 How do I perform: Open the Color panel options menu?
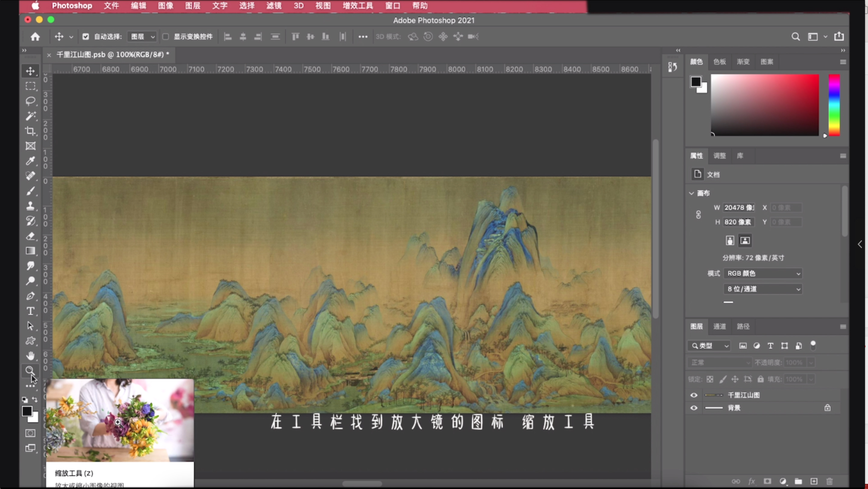coord(843,62)
